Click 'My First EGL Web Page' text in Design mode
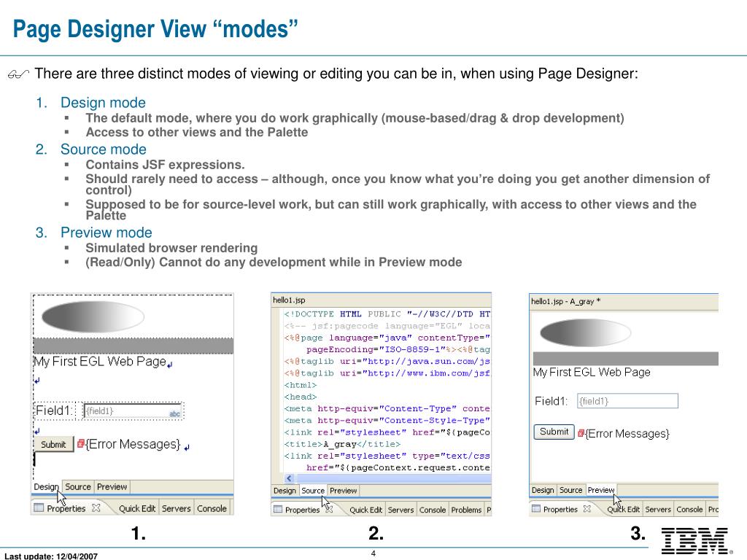This screenshot has width=747, height=560. [99, 361]
